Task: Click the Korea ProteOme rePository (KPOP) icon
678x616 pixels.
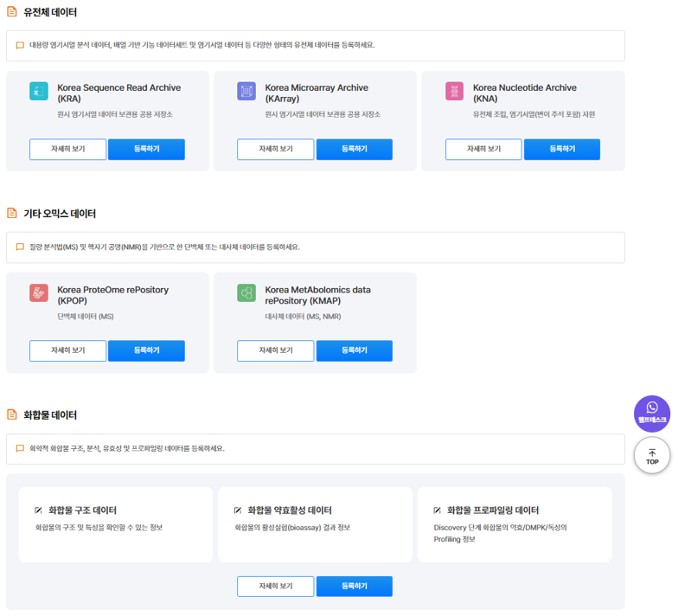Action: click(x=39, y=293)
